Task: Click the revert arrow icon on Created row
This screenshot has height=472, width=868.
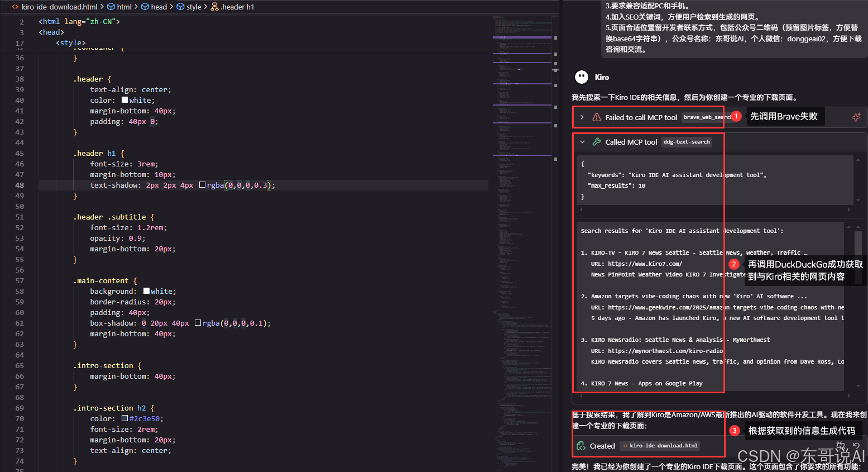Action: pyautogui.click(x=856, y=446)
